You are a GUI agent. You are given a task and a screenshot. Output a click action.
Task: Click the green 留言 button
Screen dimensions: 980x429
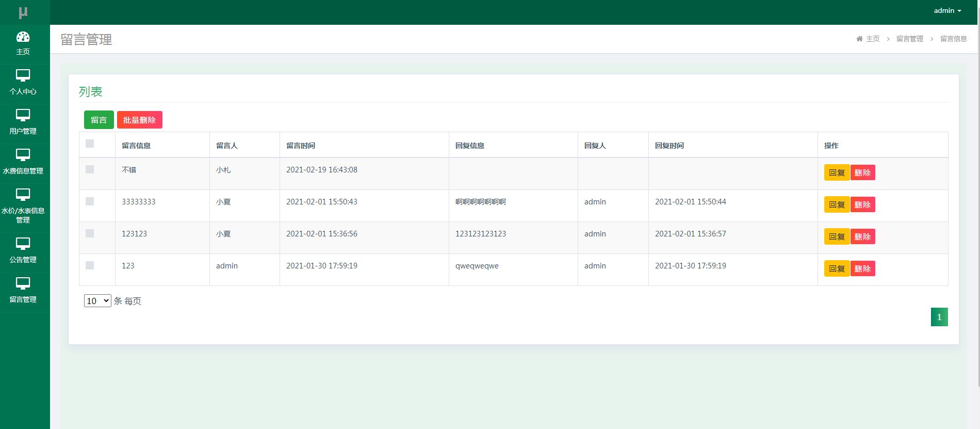tap(99, 120)
